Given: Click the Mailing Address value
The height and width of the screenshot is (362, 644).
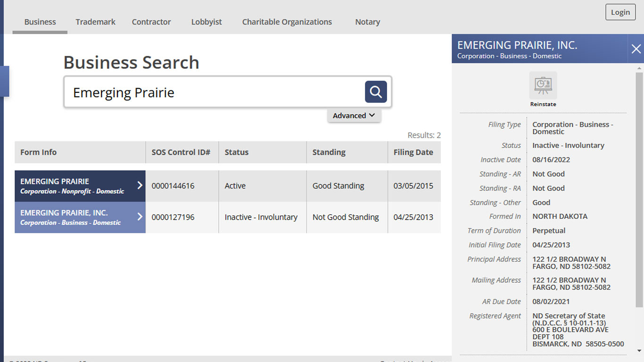Looking at the screenshot, I should click(x=571, y=283).
